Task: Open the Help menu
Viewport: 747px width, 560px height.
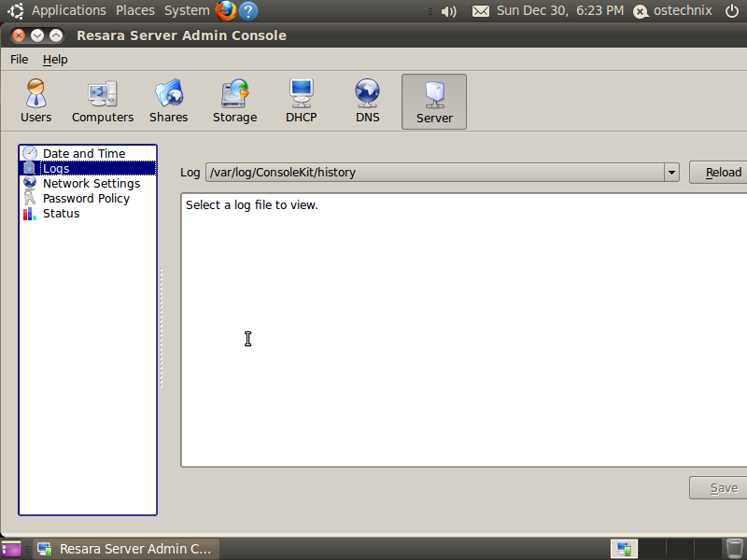Action: pyautogui.click(x=55, y=60)
